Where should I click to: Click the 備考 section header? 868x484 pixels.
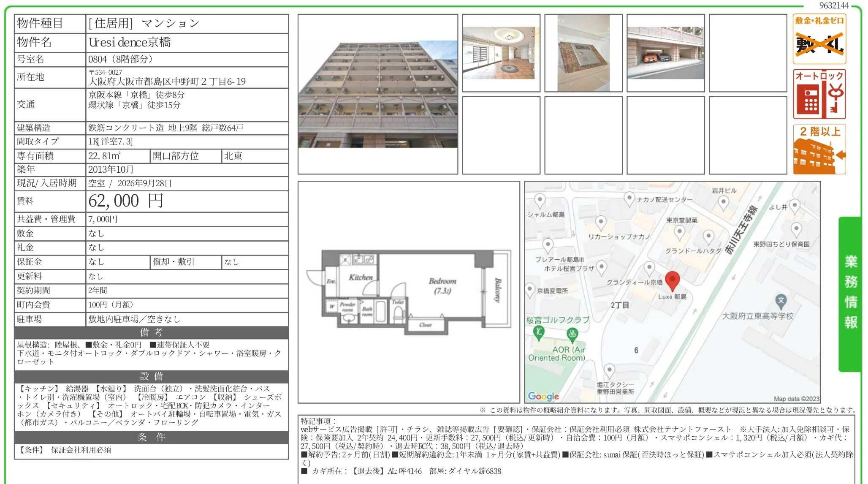pos(151,332)
